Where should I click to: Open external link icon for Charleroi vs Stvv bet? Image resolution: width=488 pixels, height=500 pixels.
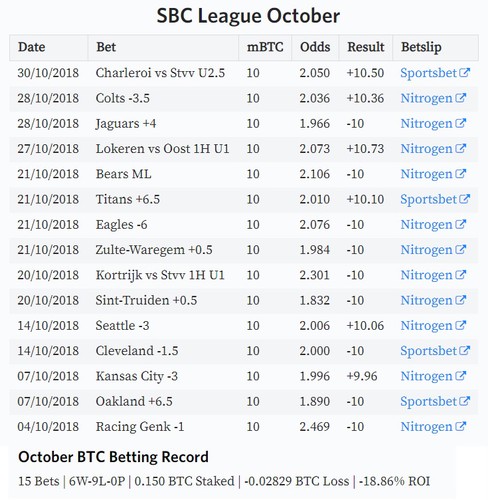tap(464, 72)
